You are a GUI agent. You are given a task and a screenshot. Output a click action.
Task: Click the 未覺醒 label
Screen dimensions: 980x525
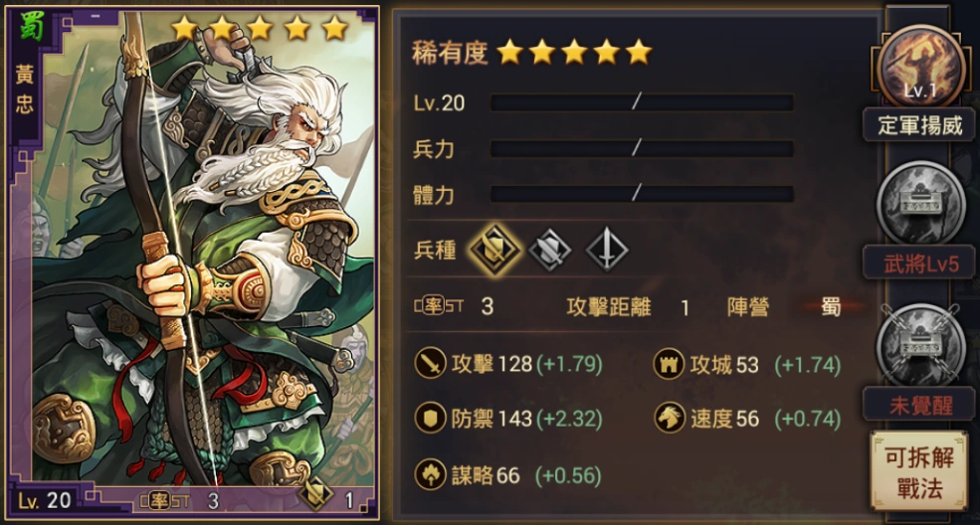point(920,405)
